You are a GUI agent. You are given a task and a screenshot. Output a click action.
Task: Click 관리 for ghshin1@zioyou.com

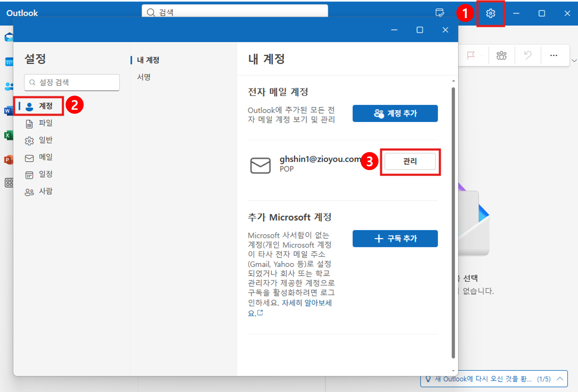[x=410, y=161]
